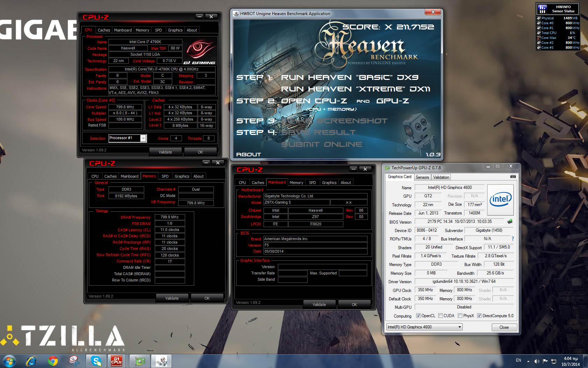Click the Bus Interface question mark in GPU-Z
Image resolution: width=588 pixels, height=368 pixels.
coord(513,239)
